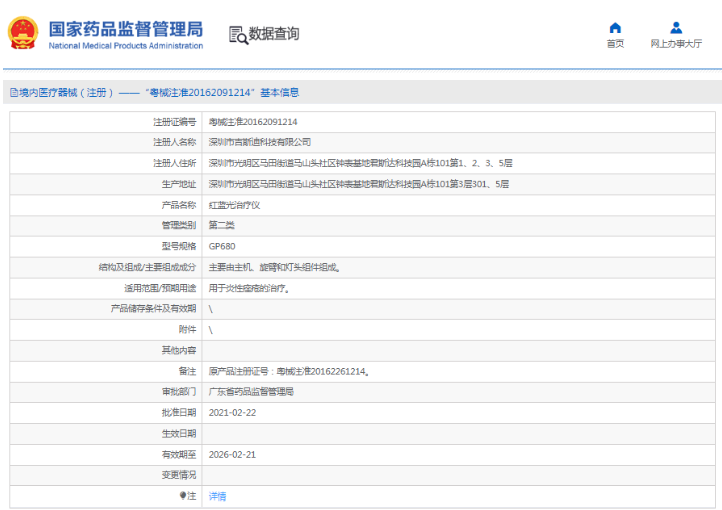Image resolution: width=722 pixels, height=510 pixels.
Task: Click 国家药品监督管理局 title text
Action: pos(126,29)
